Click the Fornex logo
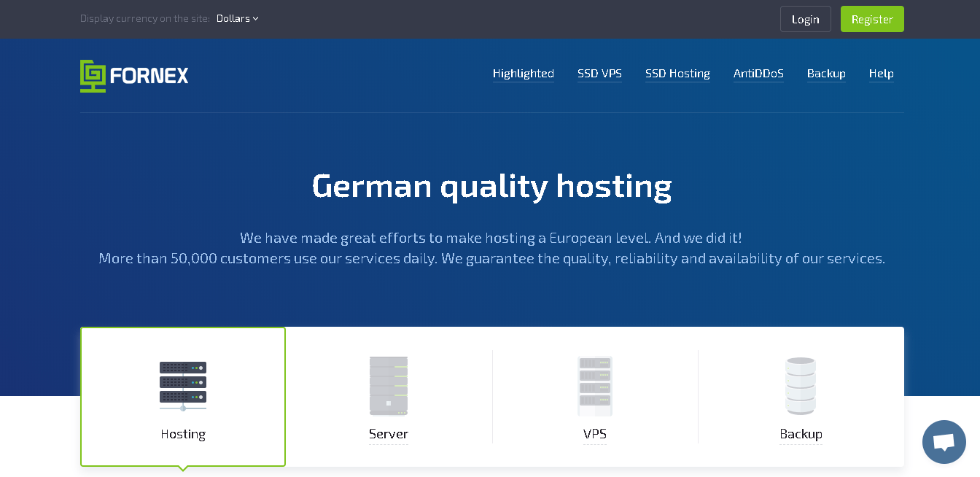Viewport: 980px width, 477px height. coord(134,76)
